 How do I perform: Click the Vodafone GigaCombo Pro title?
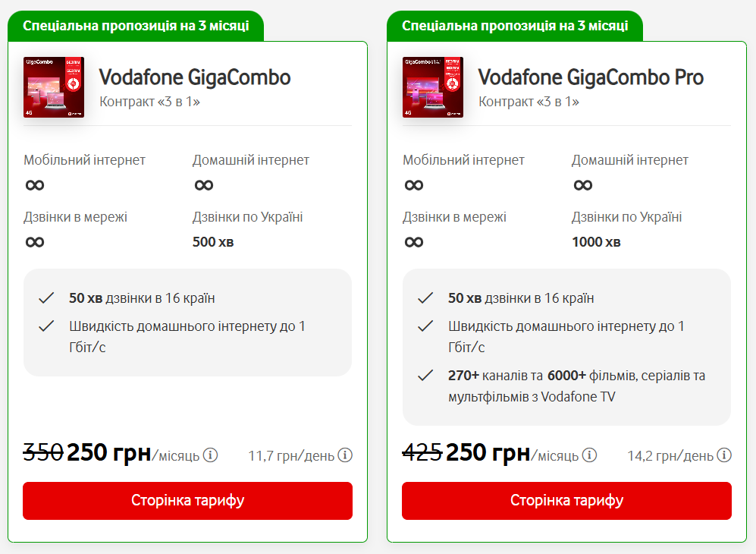click(591, 77)
